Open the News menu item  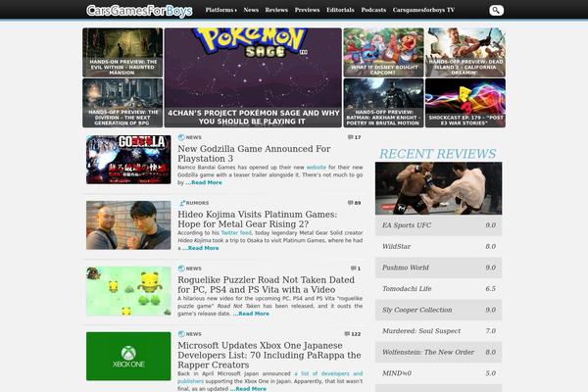click(251, 10)
